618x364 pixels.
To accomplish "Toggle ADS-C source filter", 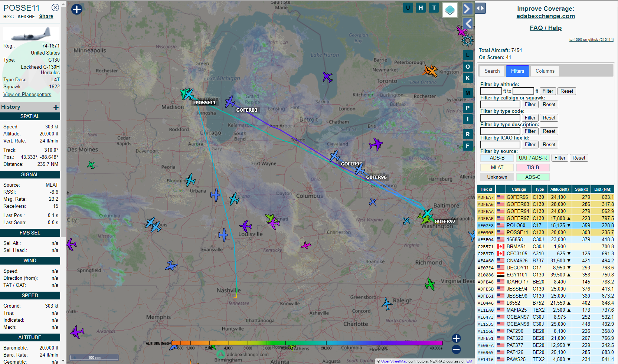I will (533, 177).
